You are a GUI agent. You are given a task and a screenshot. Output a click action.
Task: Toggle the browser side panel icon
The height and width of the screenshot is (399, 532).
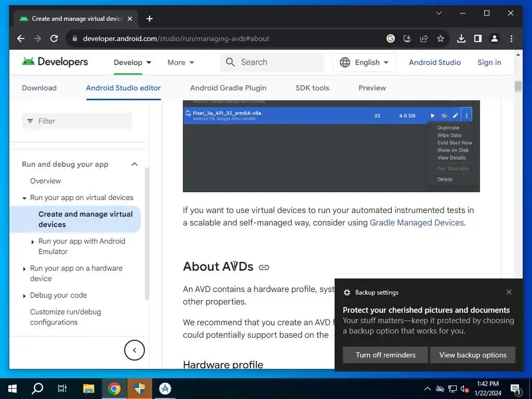click(478, 38)
